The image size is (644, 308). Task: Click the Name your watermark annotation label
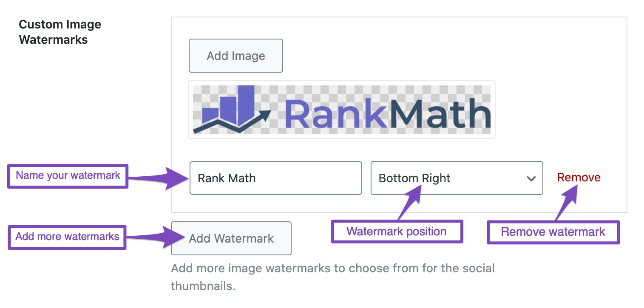(x=67, y=175)
